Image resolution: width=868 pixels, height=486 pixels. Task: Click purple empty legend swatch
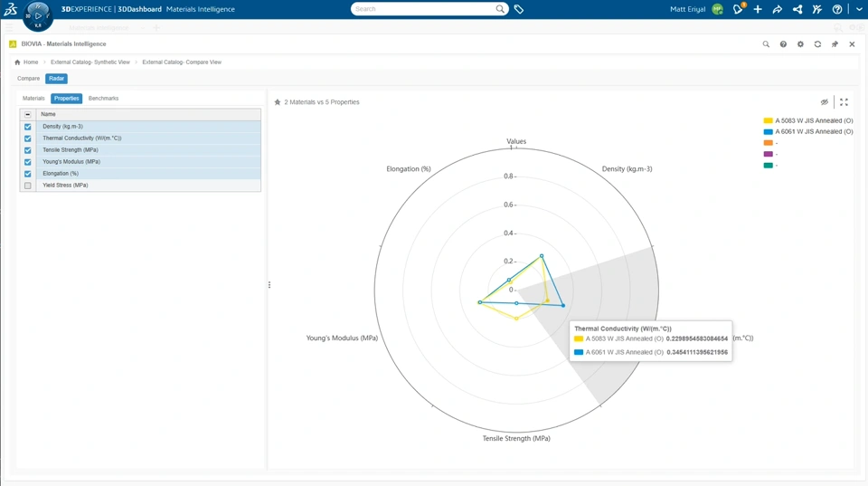click(768, 154)
